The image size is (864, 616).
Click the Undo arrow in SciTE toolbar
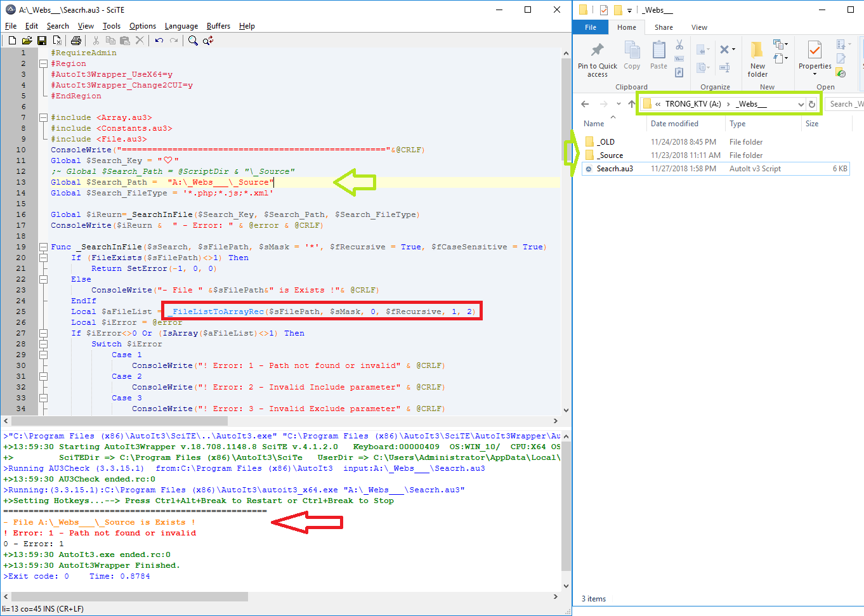[x=159, y=41]
